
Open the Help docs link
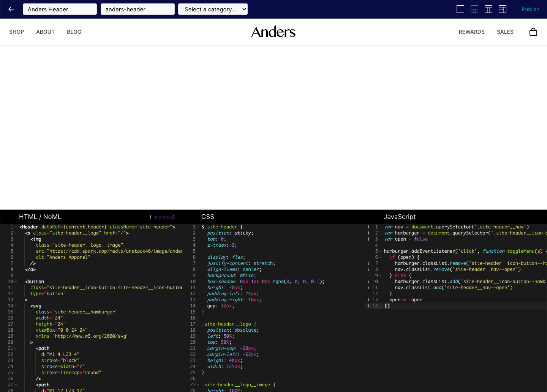(x=162, y=217)
